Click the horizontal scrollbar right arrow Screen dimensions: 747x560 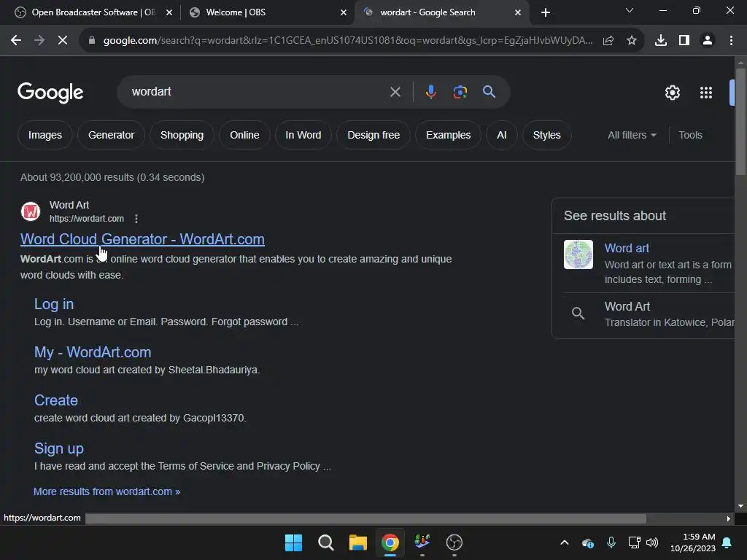(729, 518)
